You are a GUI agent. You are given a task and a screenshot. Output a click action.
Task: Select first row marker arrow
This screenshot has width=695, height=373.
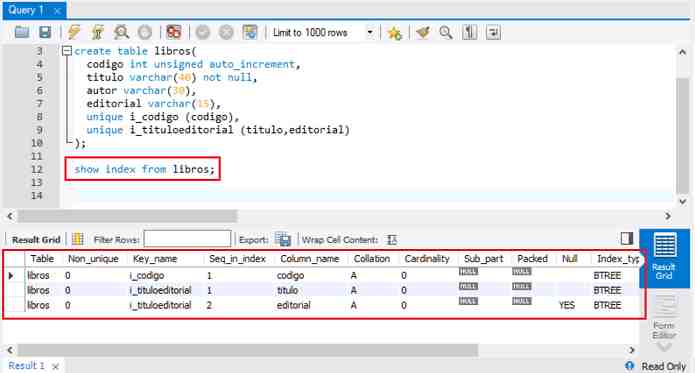(x=12, y=275)
